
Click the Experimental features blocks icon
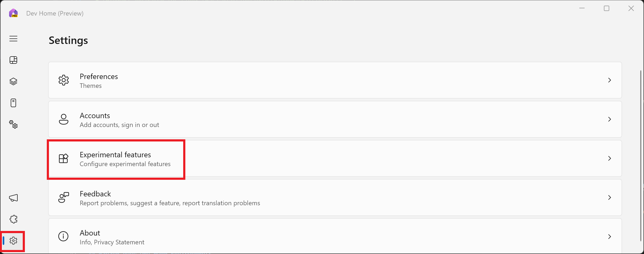tap(64, 158)
